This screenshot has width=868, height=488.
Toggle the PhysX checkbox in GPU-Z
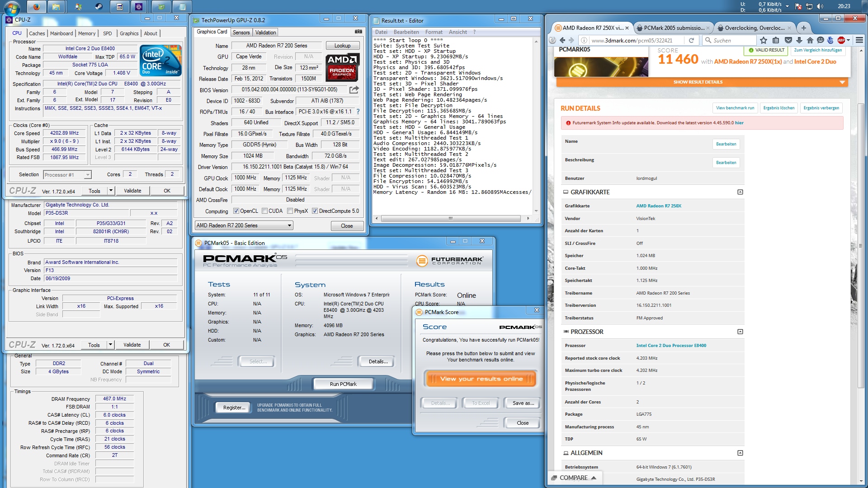tap(290, 211)
